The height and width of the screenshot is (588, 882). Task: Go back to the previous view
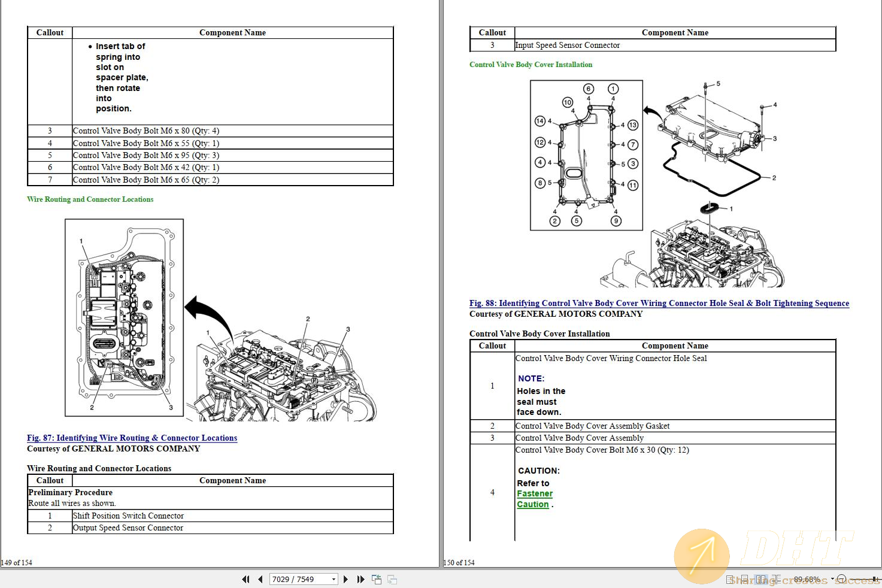(x=377, y=579)
